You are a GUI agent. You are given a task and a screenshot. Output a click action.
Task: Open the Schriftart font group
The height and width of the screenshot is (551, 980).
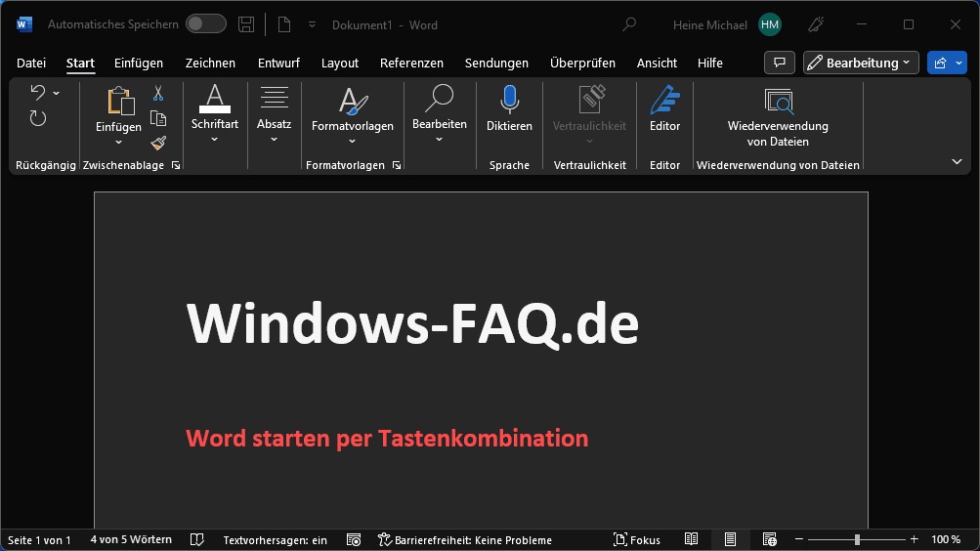pos(214,114)
